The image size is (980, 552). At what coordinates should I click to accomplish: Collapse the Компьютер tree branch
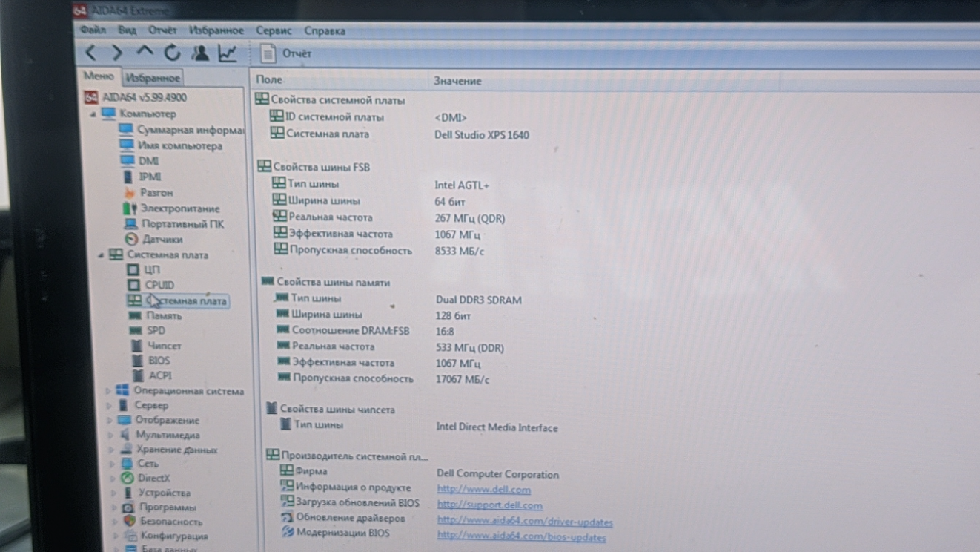[93, 114]
